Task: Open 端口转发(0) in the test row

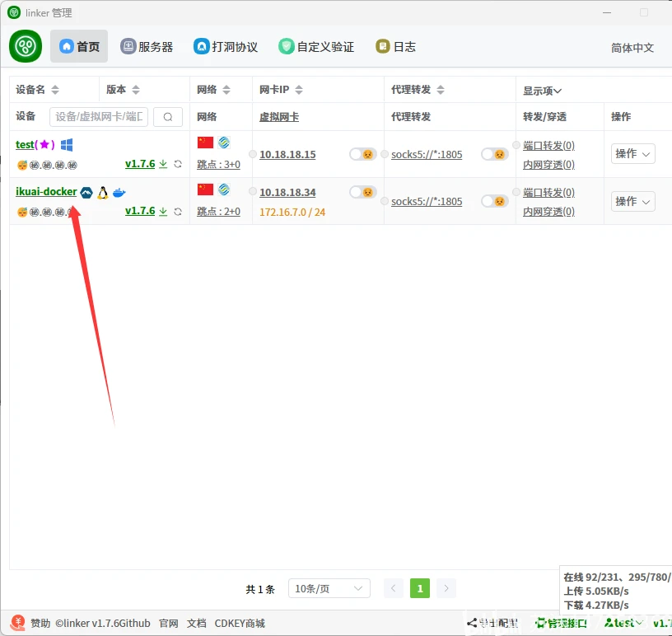Action: [x=548, y=145]
